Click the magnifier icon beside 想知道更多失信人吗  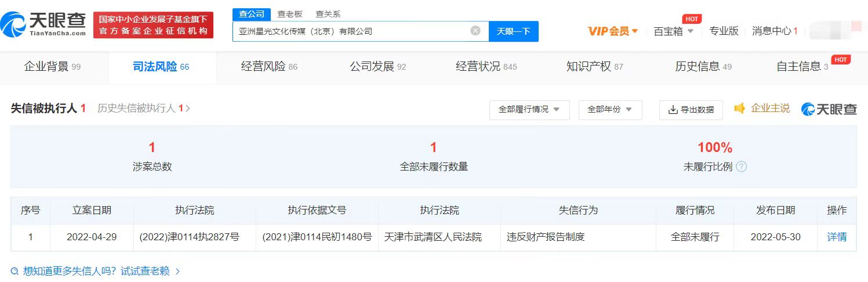coord(15,271)
